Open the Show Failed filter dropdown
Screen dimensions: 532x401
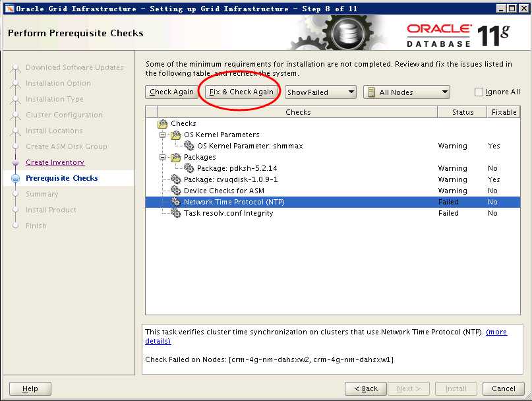(x=320, y=92)
